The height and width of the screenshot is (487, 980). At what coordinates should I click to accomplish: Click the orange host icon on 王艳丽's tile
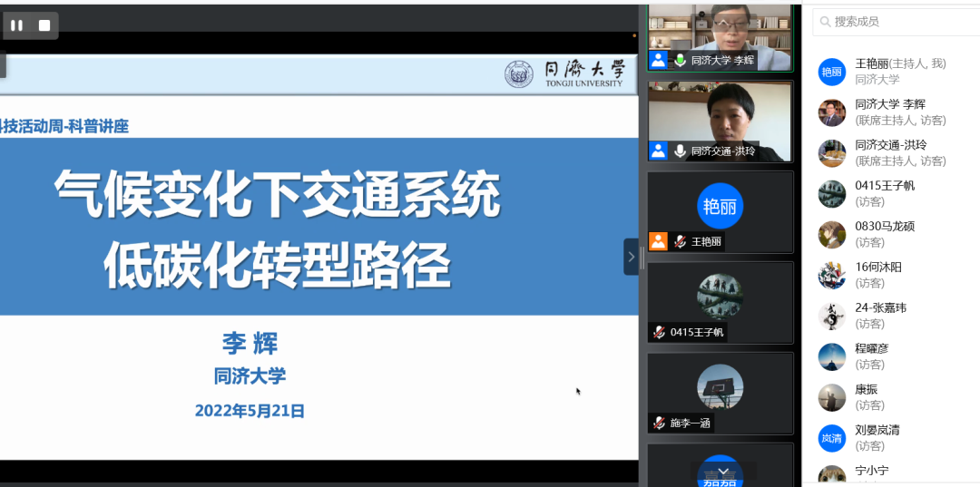658,242
